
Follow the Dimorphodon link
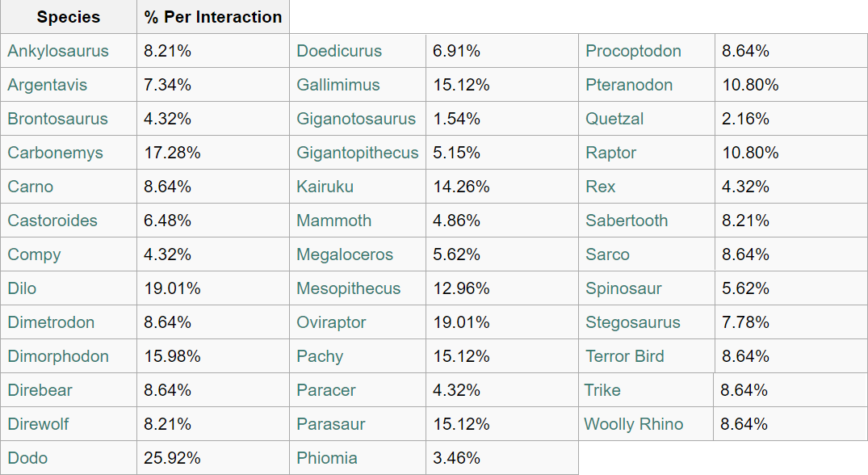click(x=58, y=356)
